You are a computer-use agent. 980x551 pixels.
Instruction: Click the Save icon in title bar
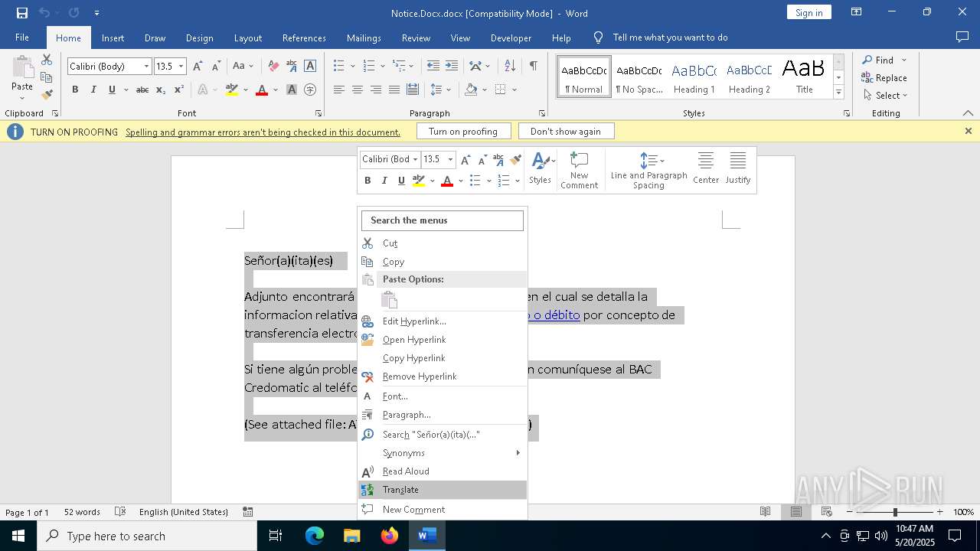(22, 13)
